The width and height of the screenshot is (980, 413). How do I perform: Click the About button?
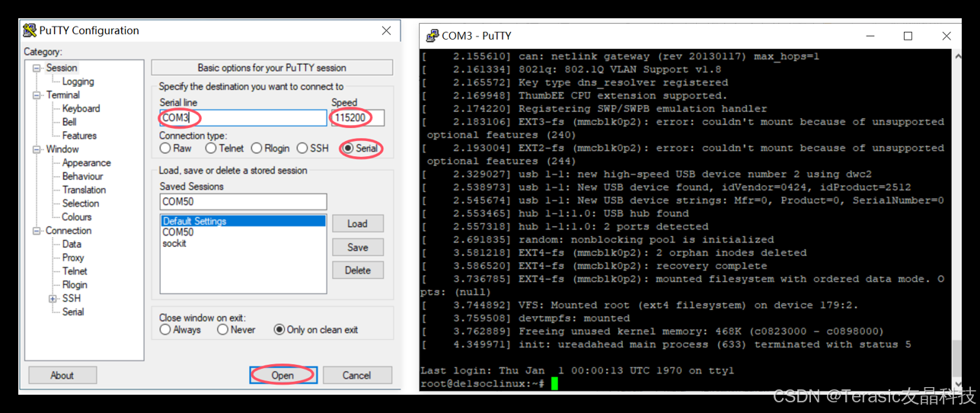pos(62,376)
